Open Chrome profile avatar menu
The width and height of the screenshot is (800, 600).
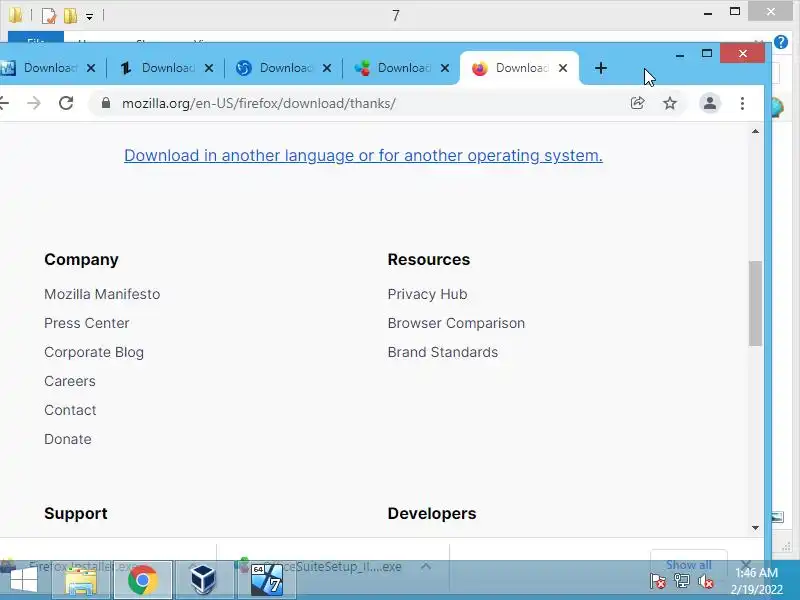(x=710, y=104)
